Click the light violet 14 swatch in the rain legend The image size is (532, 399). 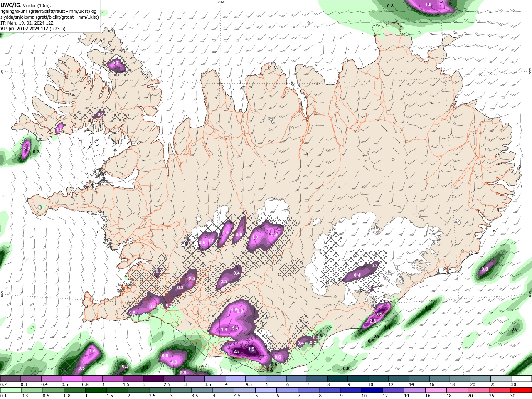tap(414, 390)
